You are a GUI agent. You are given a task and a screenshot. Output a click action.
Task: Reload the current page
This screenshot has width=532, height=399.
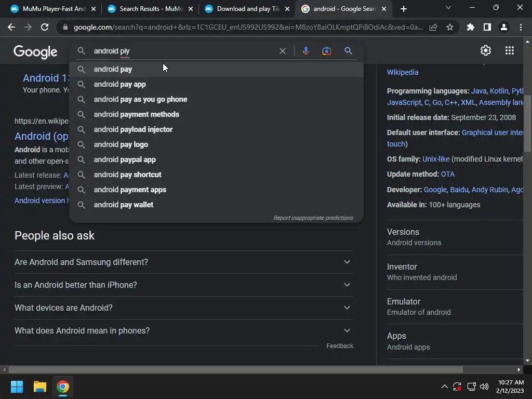click(x=45, y=27)
